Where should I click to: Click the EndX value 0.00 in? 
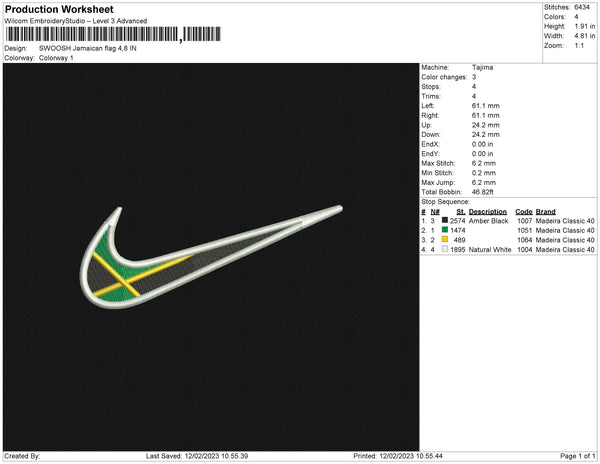point(483,144)
